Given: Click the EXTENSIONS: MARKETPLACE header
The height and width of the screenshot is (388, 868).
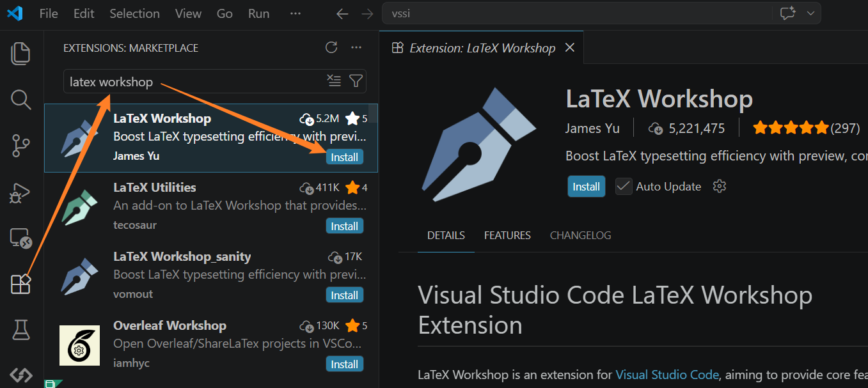Looking at the screenshot, I should [131, 48].
